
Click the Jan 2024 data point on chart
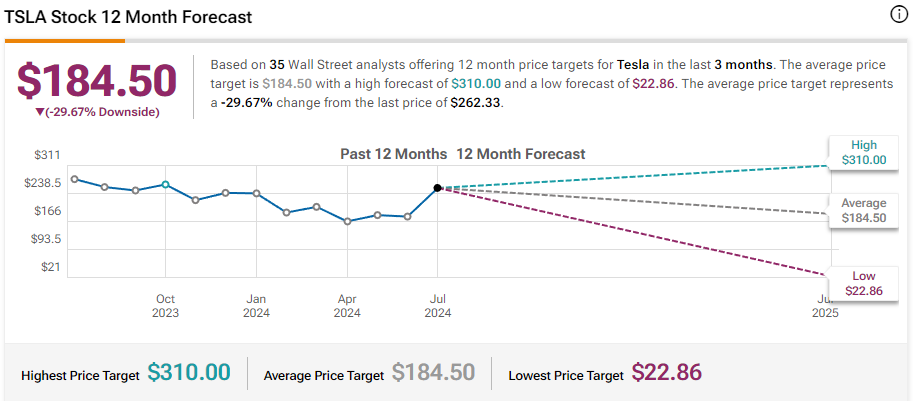(x=256, y=193)
